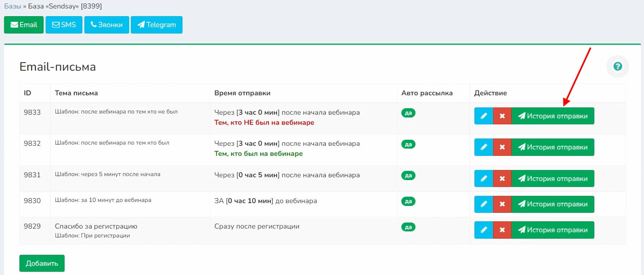Screen dimensions: 644x275
Task: Edit letter 9831 using the pencil icon
Action: point(484,178)
